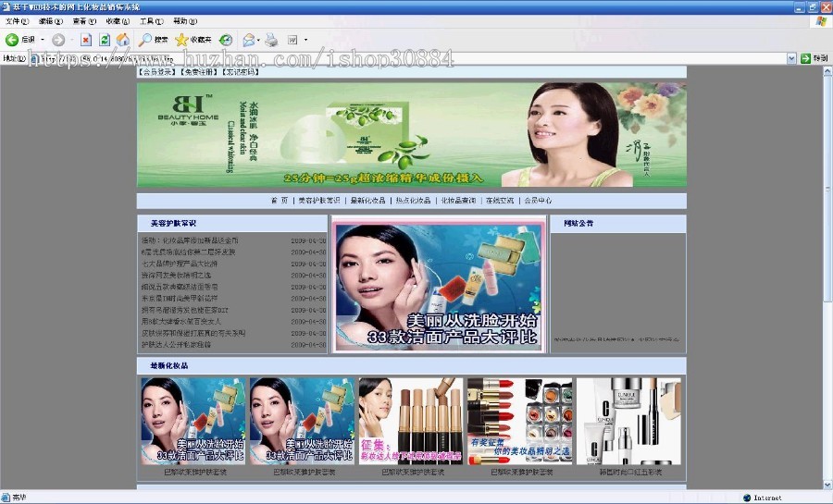Click the 33款洁面产品大评比 center banner

[439, 285]
